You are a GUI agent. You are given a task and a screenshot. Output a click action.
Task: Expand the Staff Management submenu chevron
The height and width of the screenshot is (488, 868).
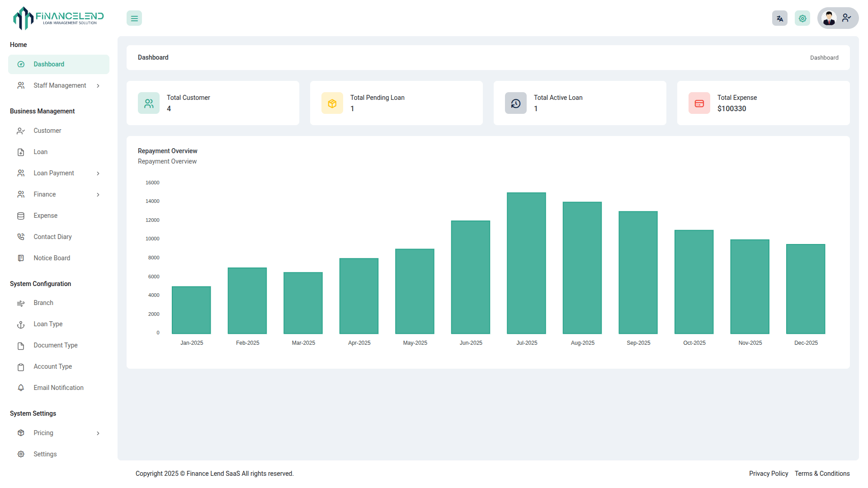click(98, 86)
